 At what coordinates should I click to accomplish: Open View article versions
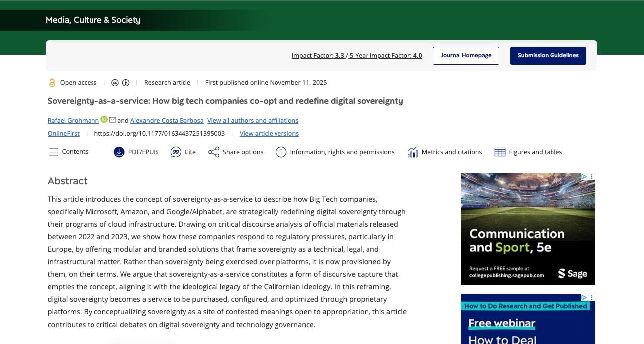[269, 133]
